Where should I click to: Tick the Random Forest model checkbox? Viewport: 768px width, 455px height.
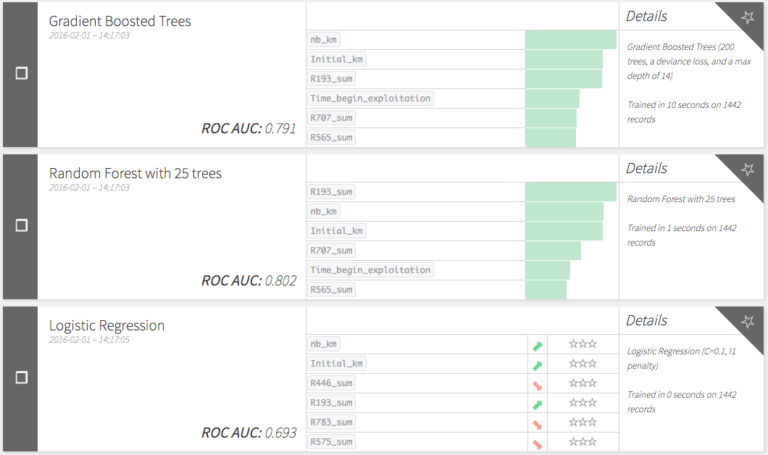point(22,225)
